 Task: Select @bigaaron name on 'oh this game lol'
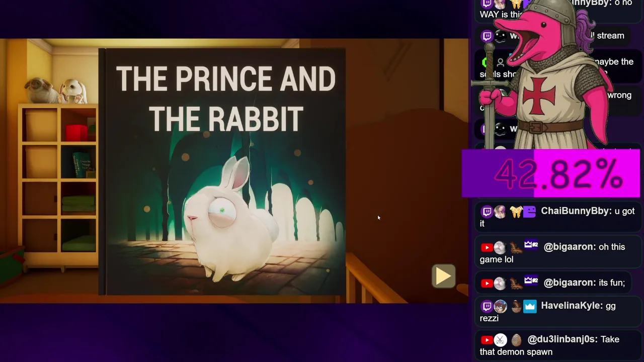click(569, 247)
